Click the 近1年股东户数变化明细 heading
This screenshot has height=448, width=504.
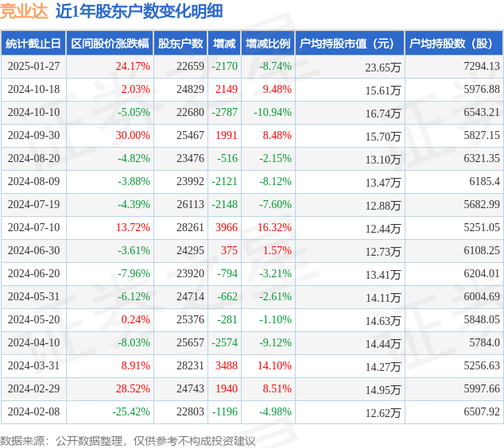click(x=139, y=12)
